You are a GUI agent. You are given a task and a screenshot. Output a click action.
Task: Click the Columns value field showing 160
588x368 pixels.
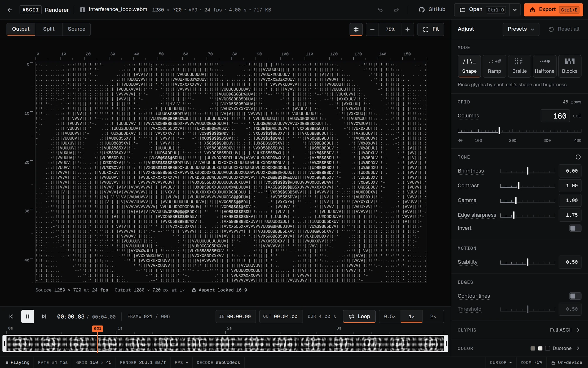click(x=555, y=116)
